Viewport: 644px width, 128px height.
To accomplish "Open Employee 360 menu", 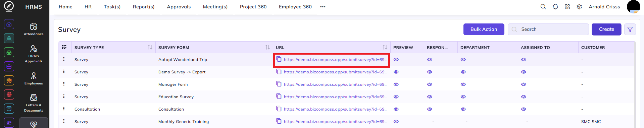I will (295, 7).
